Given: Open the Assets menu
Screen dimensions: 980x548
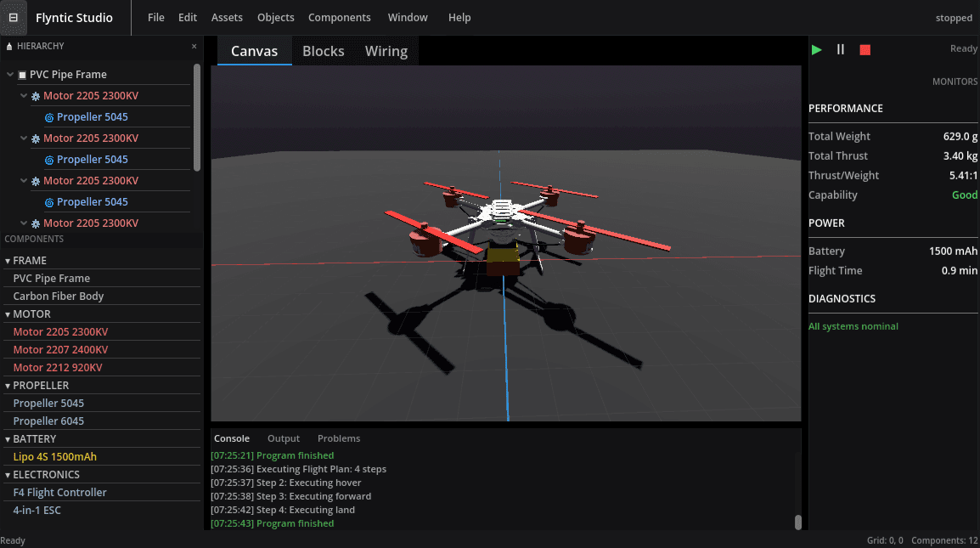Looking at the screenshot, I should coord(227,18).
